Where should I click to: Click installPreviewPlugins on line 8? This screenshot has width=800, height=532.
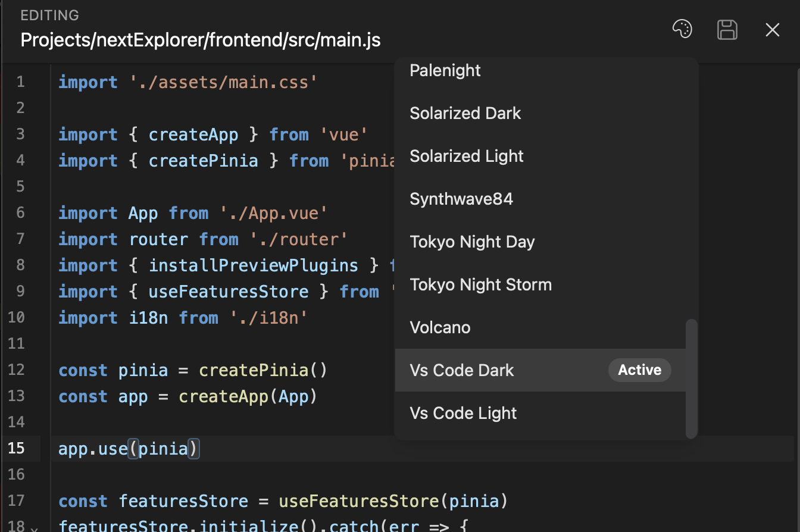tap(254, 265)
